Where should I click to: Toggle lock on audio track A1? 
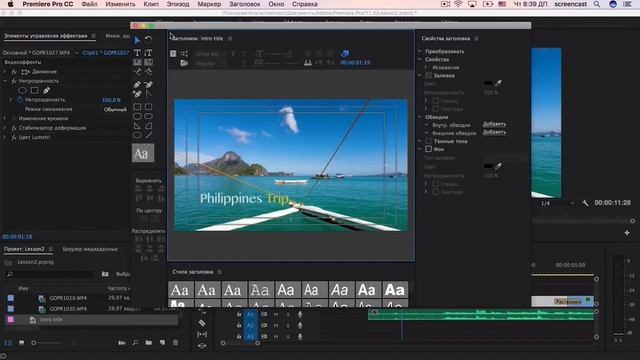[x=239, y=314]
